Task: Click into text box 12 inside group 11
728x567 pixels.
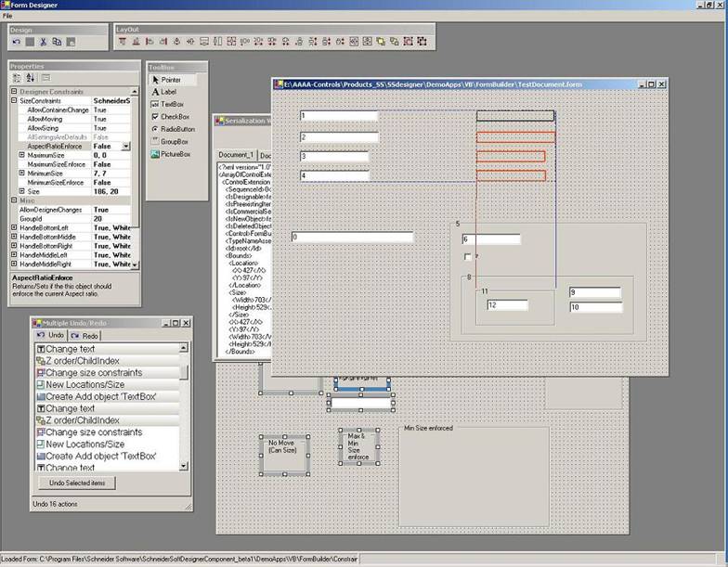Action: (507, 304)
